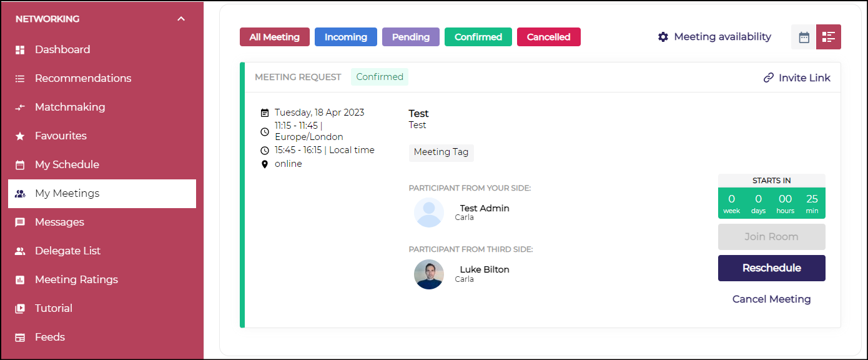Show Pending meetings filter
868x360 pixels.
click(411, 37)
